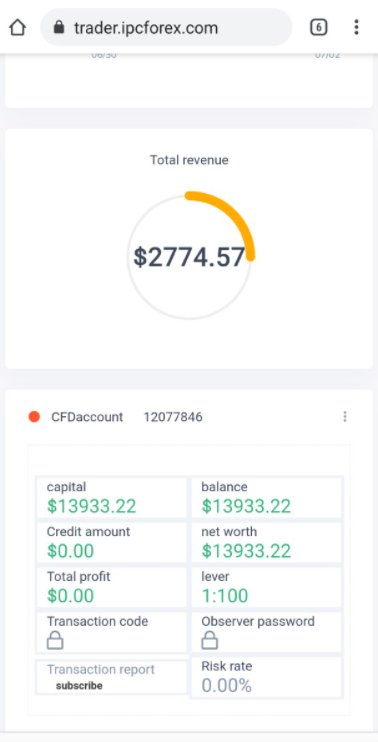Select the CFDaccount label
The image size is (378, 742).
tap(87, 417)
